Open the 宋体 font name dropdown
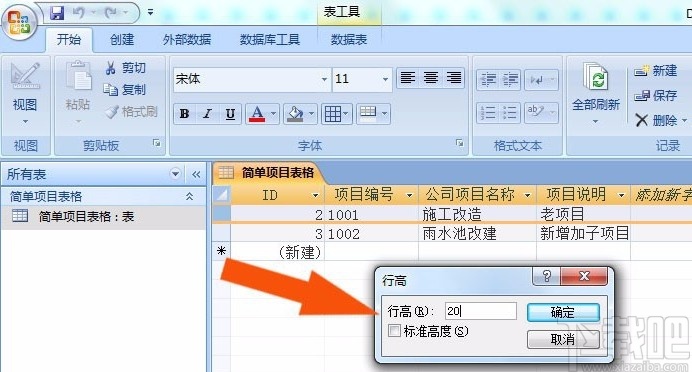Viewport: 692px width, 372px height. pyautogui.click(x=324, y=79)
